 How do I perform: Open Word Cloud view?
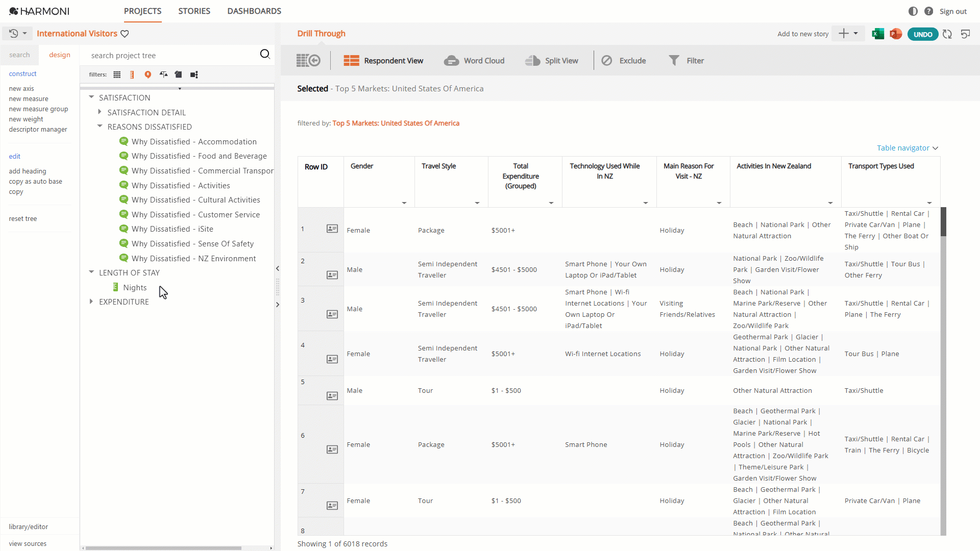tap(474, 61)
